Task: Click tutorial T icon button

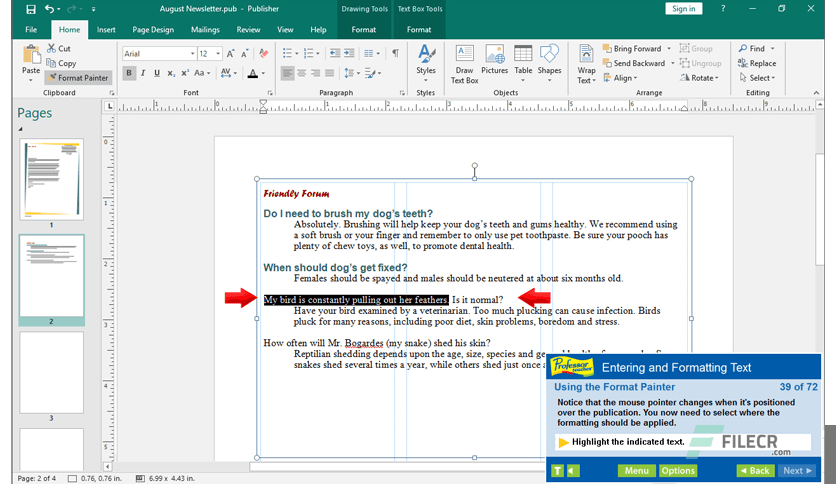Action: click(557, 471)
